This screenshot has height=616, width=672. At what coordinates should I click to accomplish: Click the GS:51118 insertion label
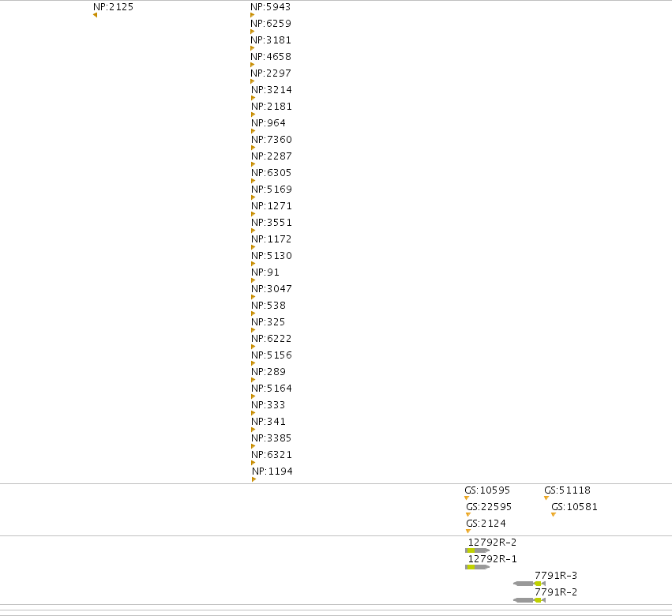[x=568, y=490]
